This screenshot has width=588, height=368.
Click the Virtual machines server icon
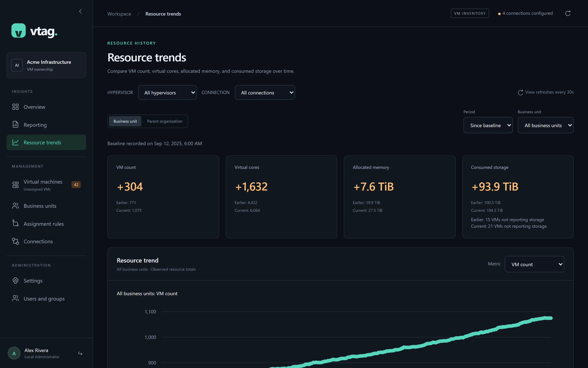pyautogui.click(x=16, y=185)
